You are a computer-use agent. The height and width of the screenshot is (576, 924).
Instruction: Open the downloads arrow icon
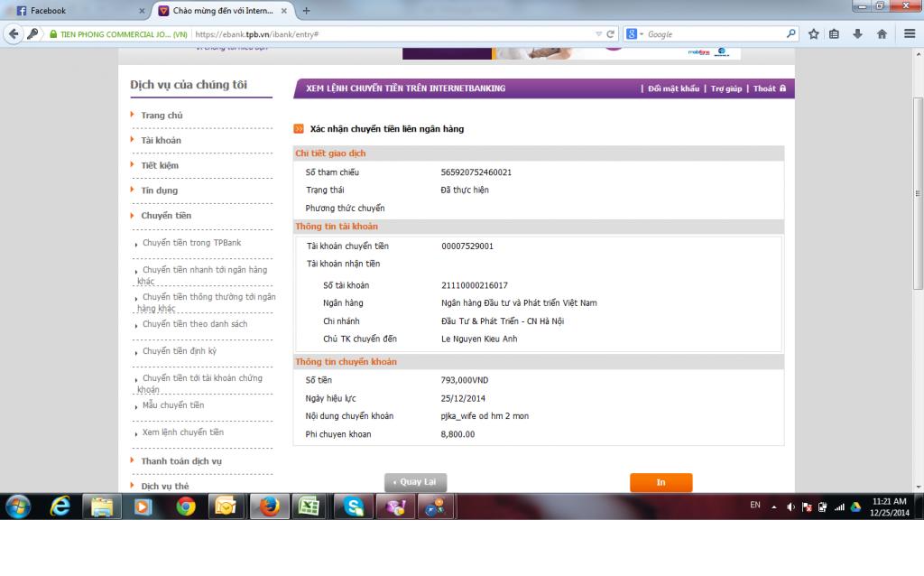click(857, 34)
